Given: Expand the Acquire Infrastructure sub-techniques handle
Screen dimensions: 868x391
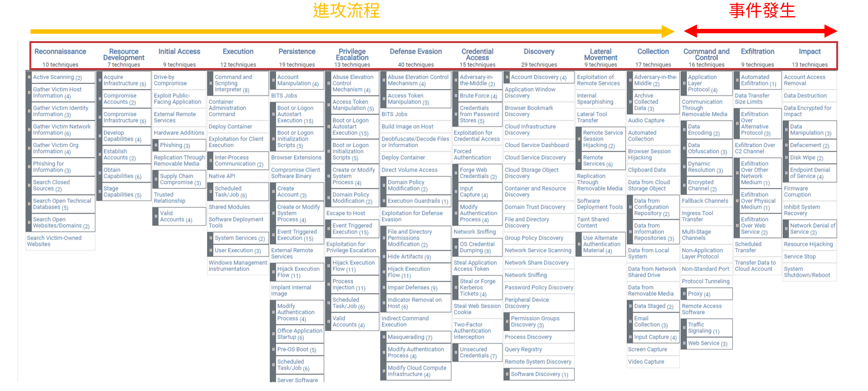Looking at the screenshot, I should (x=99, y=81).
